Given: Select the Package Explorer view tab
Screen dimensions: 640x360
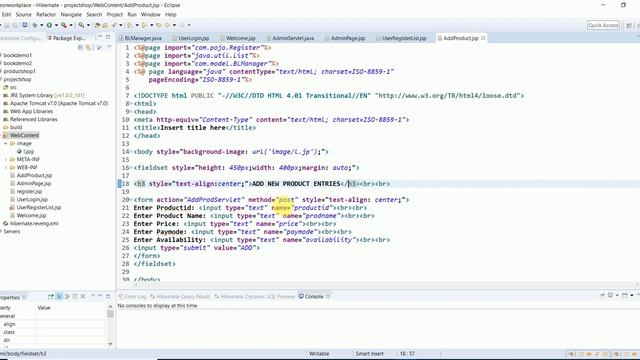Looking at the screenshot, I should click(x=66, y=38).
